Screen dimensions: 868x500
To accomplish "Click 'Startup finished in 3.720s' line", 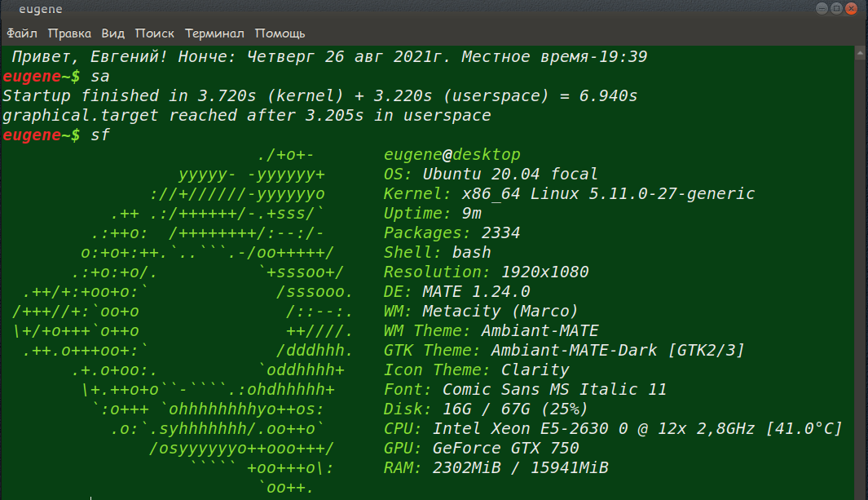I will [x=320, y=95].
